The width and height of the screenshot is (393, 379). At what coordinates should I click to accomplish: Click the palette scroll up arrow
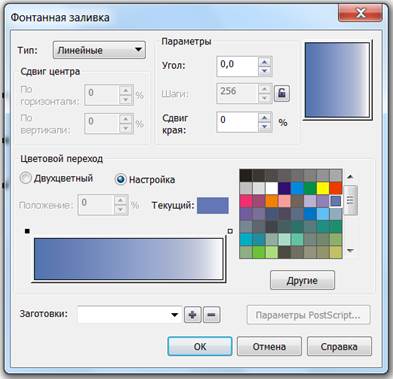tap(350, 177)
